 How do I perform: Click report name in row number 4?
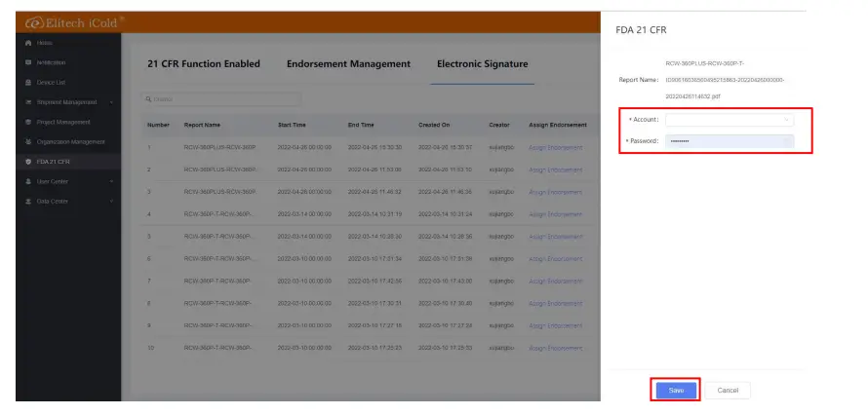click(x=218, y=214)
